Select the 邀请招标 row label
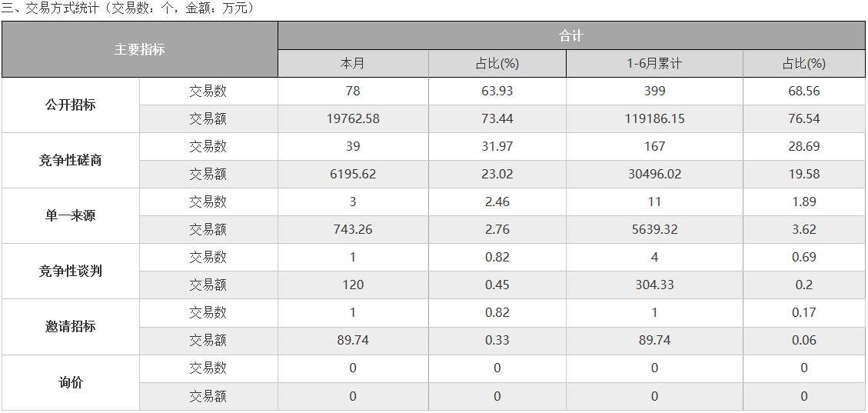This screenshot has height=413, width=868. click(x=70, y=327)
